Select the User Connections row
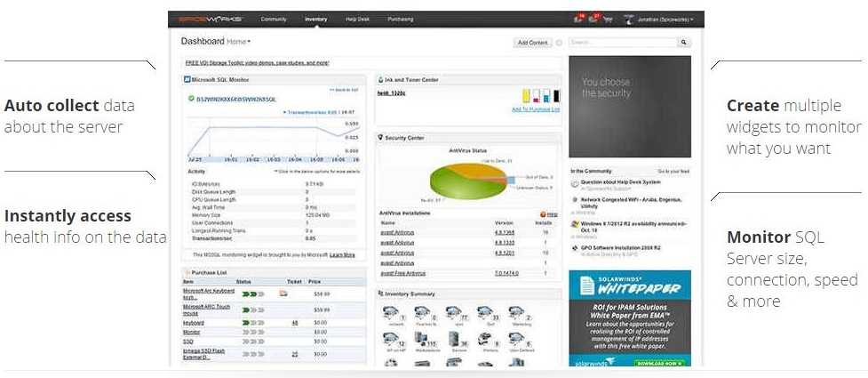This screenshot has height=378, width=868. pos(273,223)
